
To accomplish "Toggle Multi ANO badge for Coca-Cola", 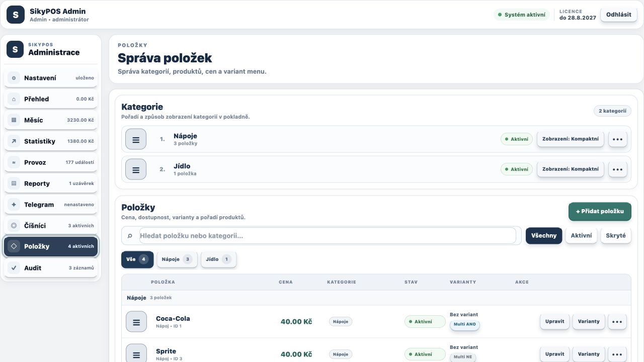I will coord(465,324).
